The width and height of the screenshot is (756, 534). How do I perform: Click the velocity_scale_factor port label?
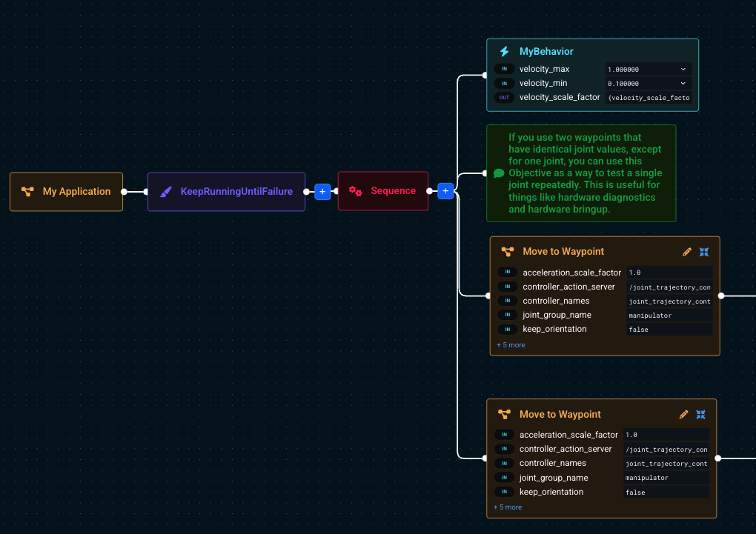[x=560, y=97]
